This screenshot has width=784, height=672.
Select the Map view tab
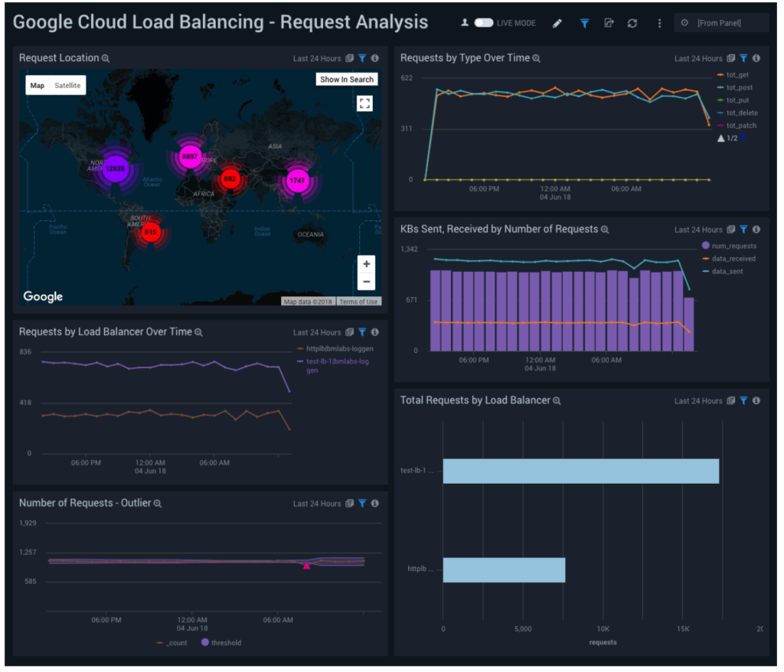pos(38,86)
